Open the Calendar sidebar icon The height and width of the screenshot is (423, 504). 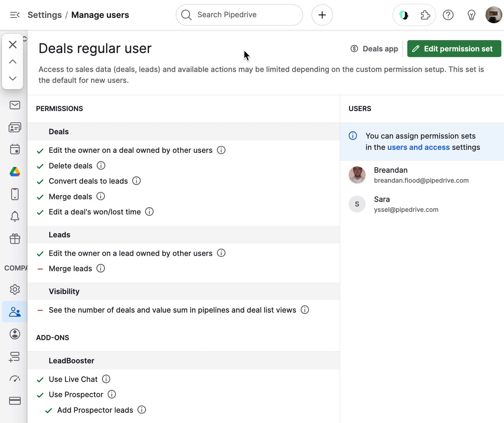[15, 149]
